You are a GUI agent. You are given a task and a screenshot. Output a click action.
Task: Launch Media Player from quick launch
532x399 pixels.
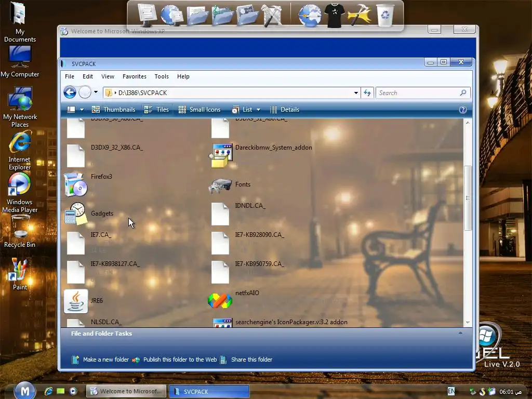[x=73, y=391]
